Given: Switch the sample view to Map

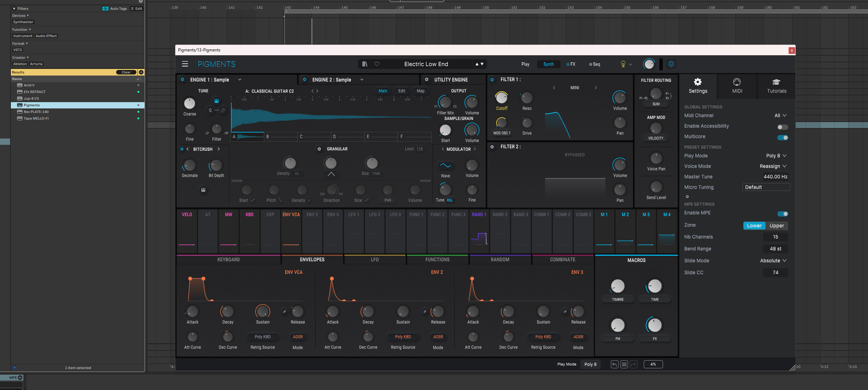Looking at the screenshot, I should pyautogui.click(x=421, y=91).
